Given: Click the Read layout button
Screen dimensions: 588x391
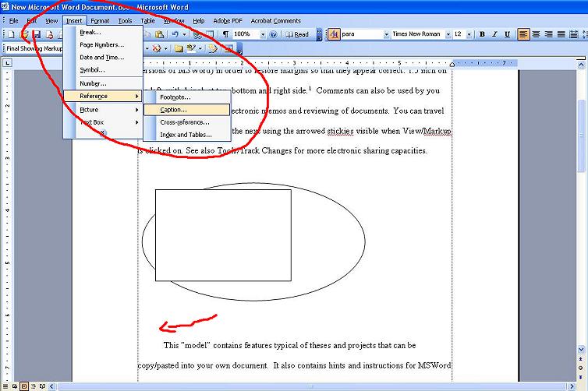Looking at the screenshot, I should pos(297,34).
